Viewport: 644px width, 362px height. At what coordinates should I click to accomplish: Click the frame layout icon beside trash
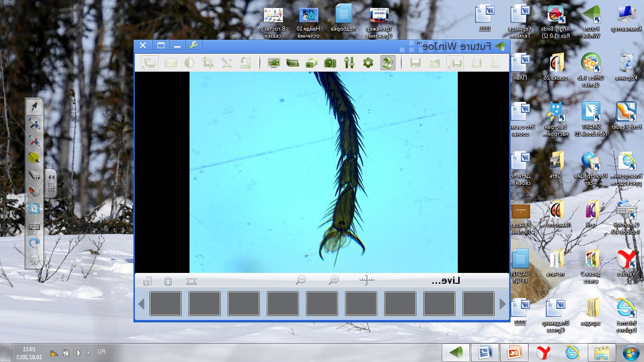coord(191,281)
